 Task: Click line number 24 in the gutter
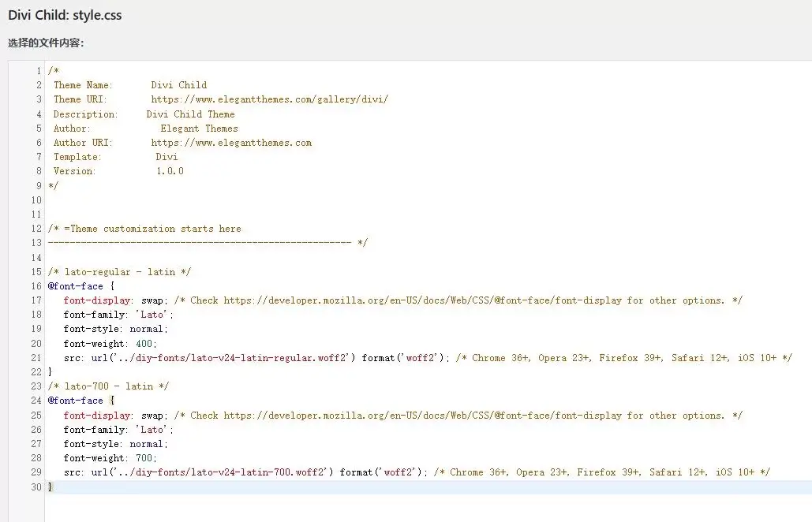pos(36,401)
